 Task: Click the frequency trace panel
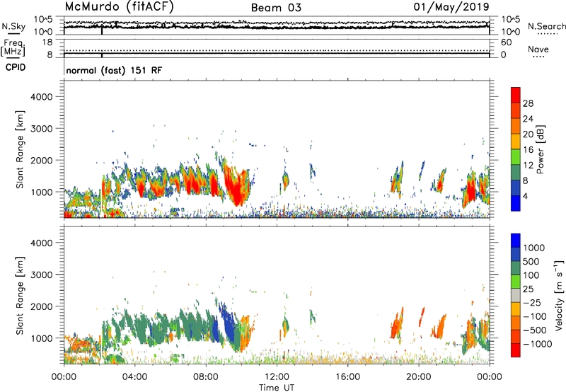click(277, 48)
